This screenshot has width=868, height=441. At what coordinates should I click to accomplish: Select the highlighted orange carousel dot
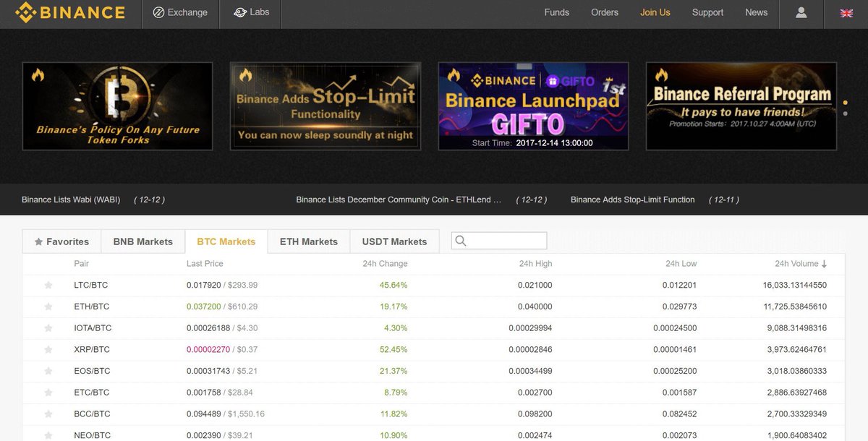point(845,102)
